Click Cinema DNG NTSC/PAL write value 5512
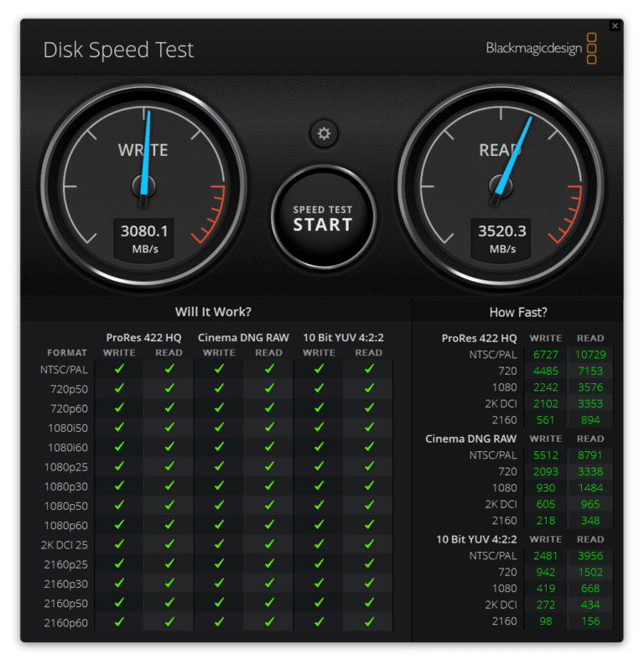 [546, 455]
